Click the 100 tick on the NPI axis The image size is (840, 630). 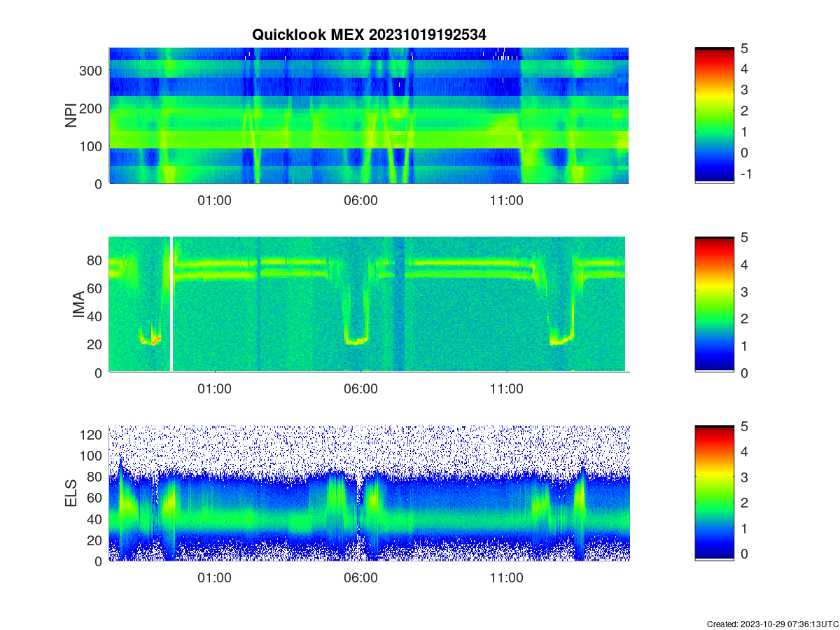pyautogui.click(x=92, y=146)
